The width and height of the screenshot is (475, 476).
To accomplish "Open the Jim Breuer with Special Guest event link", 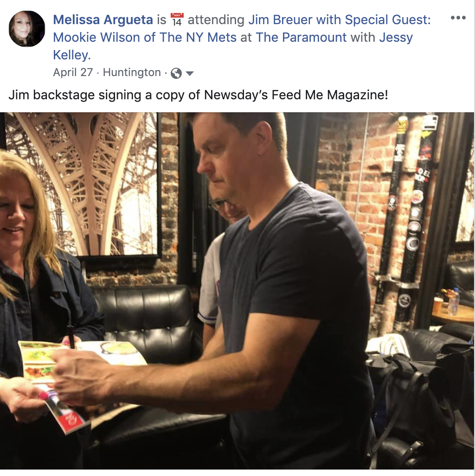I will click(340, 20).
